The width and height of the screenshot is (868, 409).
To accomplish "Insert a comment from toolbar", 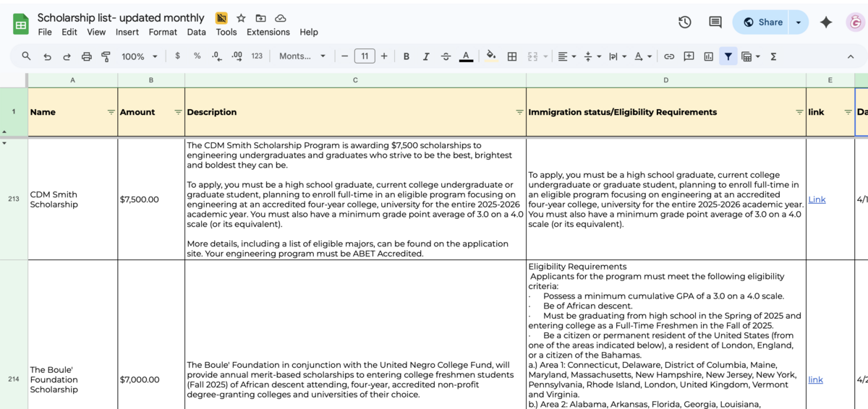I will coord(689,56).
